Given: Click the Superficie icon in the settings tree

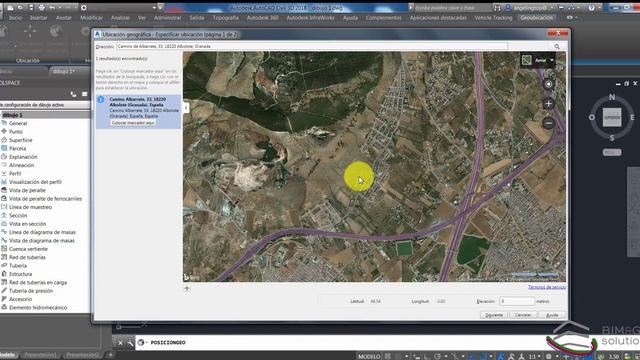Looking at the screenshot, I should [4, 140].
